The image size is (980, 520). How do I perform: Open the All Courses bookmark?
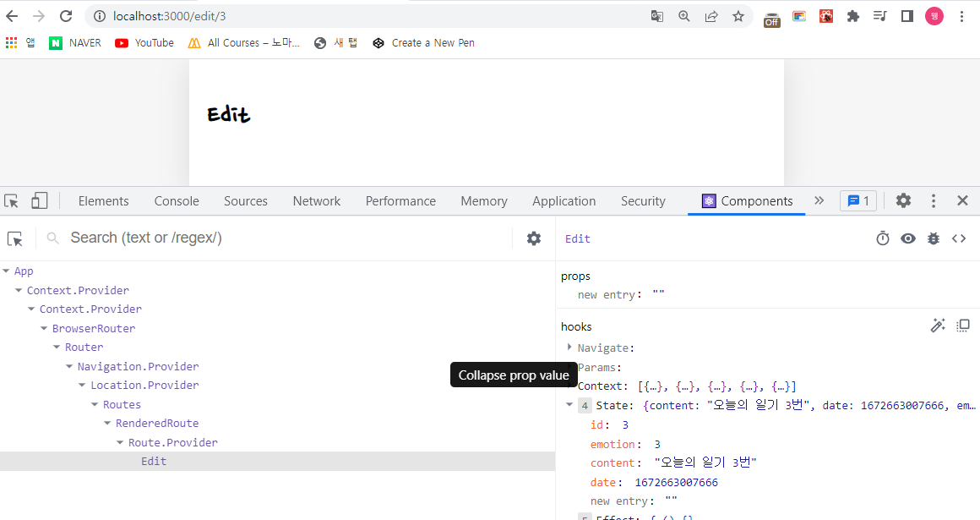tap(244, 42)
